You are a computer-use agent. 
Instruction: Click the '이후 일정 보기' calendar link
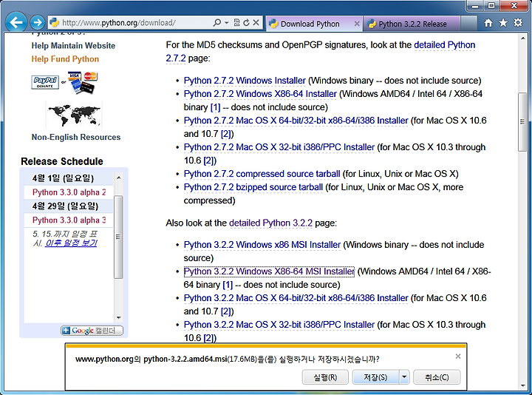click(x=71, y=243)
